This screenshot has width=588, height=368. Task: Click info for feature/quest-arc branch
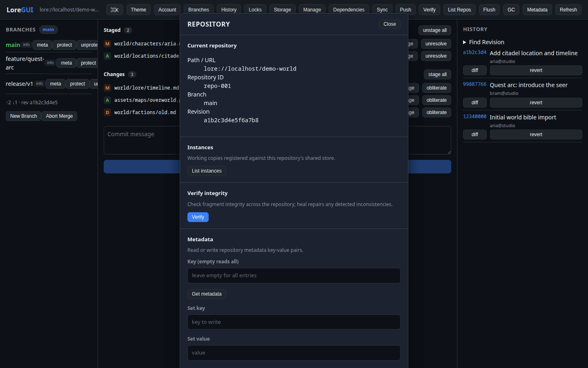pos(50,63)
